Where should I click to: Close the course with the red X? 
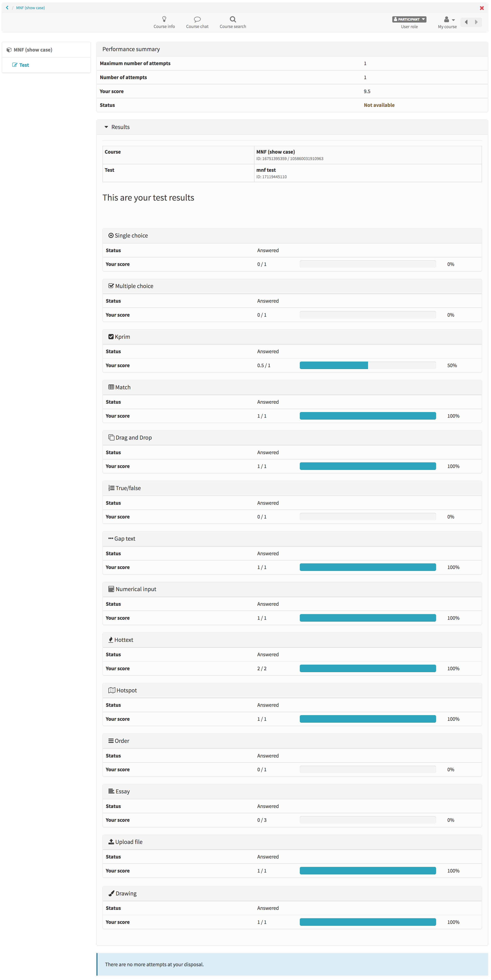[x=481, y=8]
